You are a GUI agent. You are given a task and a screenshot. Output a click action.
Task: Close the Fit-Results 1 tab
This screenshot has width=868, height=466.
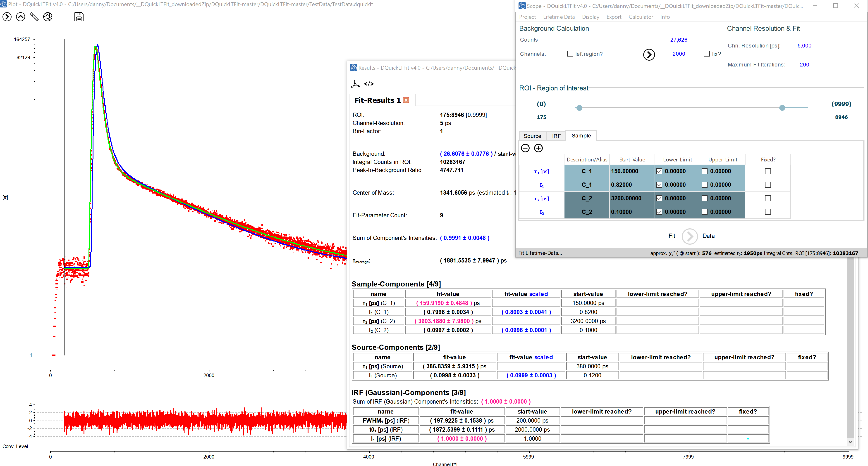406,100
